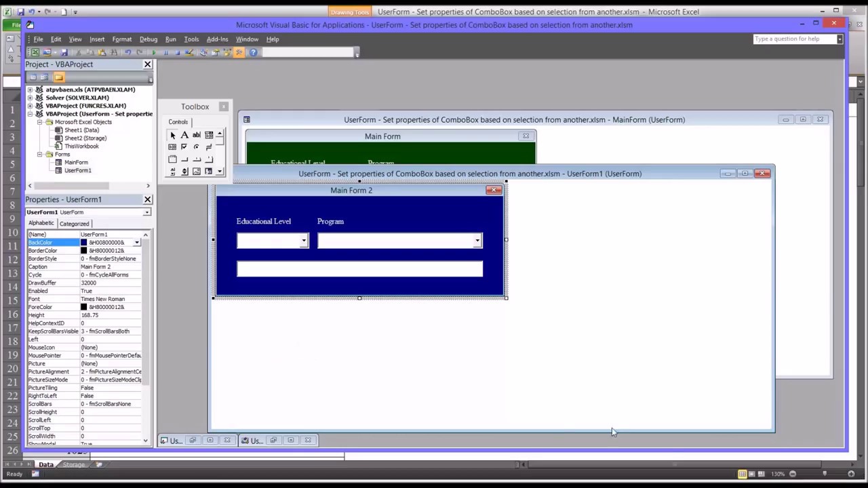Viewport: 868px width, 488px height.
Task: Expand the Solver (SOLVER.XLAM) project node
Action: pyautogui.click(x=30, y=98)
